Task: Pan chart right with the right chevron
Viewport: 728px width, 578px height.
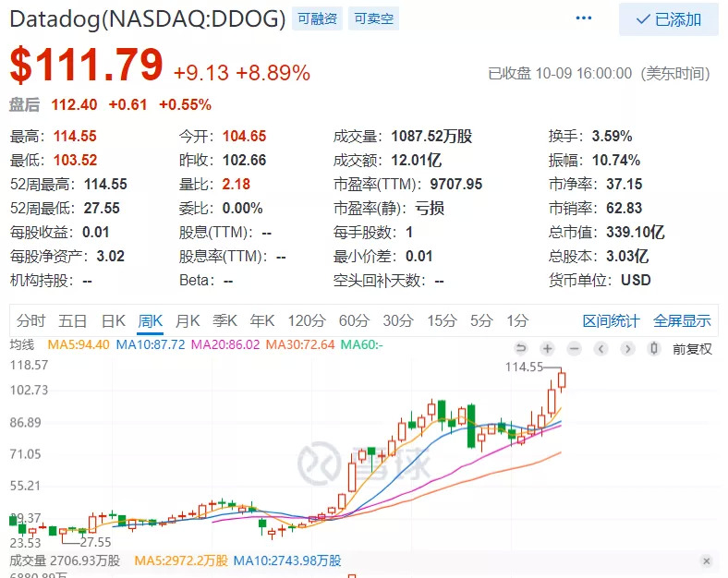Action: [x=627, y=348]
